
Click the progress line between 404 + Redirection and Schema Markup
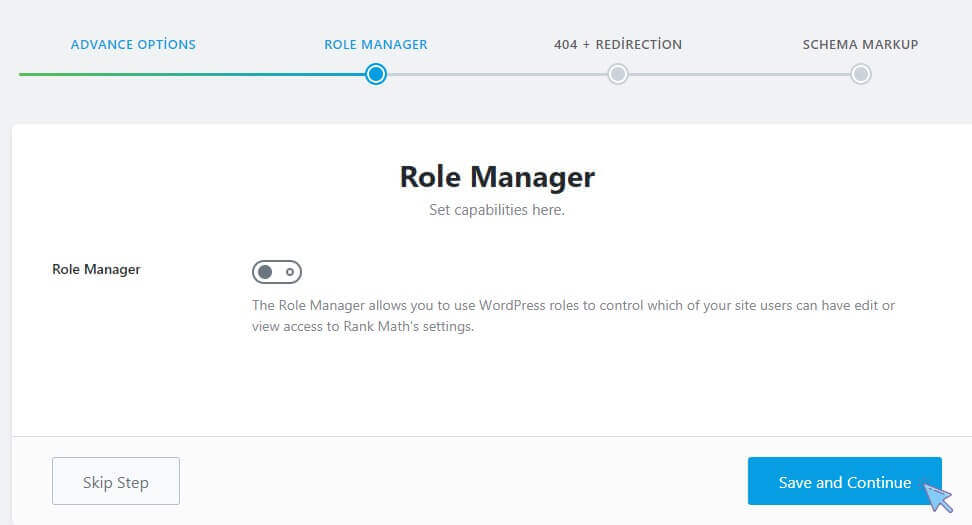[x=739, y=74]
